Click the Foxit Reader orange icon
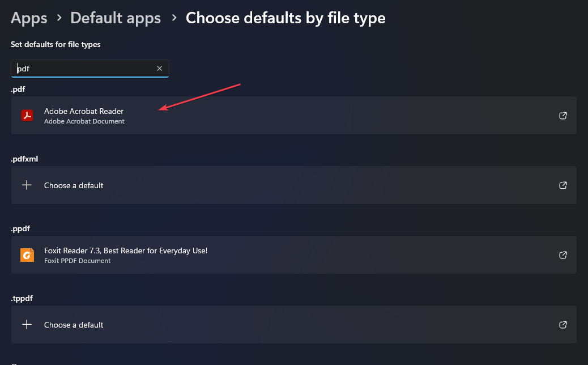The image size is (588, 365). click(x=27, y=255)
